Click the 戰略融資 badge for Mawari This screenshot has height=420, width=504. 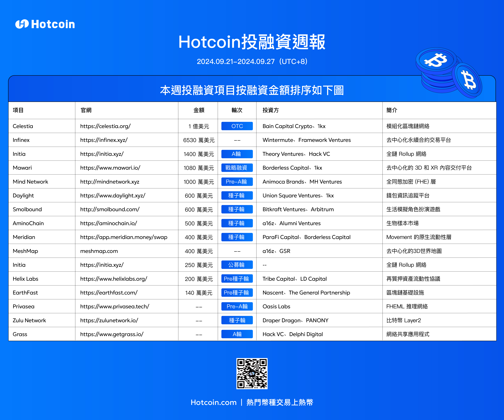point(237,168)
